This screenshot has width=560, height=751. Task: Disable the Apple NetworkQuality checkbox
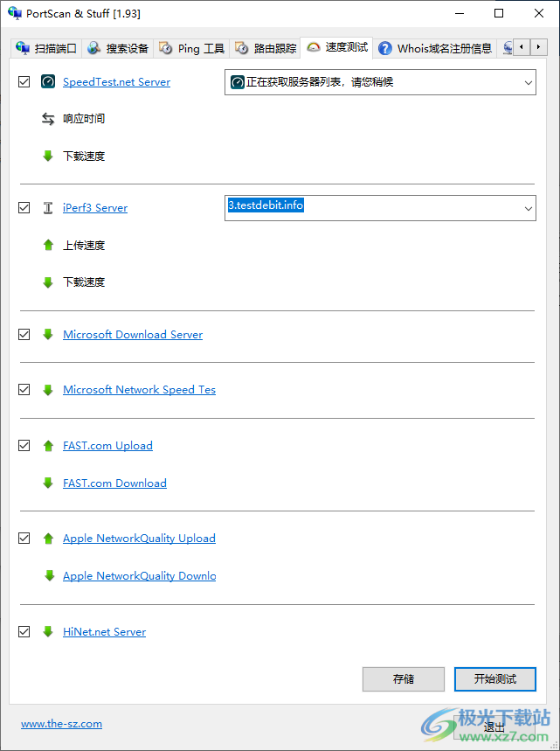coord(24,539)
